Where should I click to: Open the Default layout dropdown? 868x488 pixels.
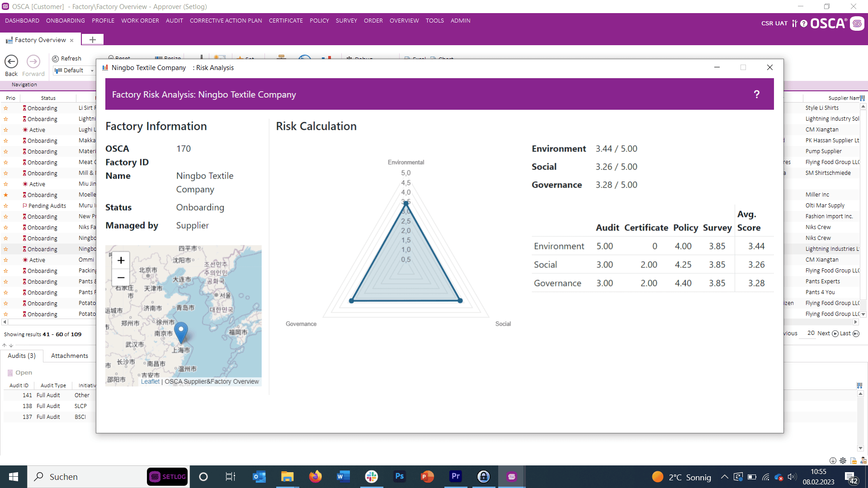[x=74, y=70]
